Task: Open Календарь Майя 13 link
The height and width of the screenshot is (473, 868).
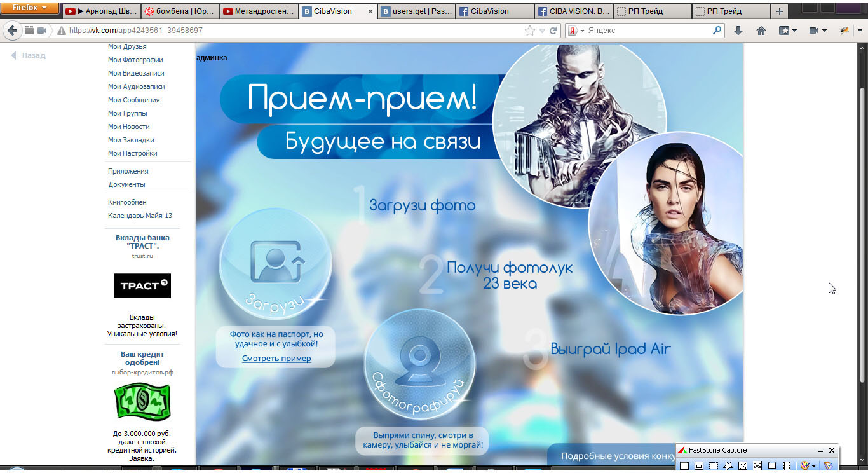Action: 140,216
